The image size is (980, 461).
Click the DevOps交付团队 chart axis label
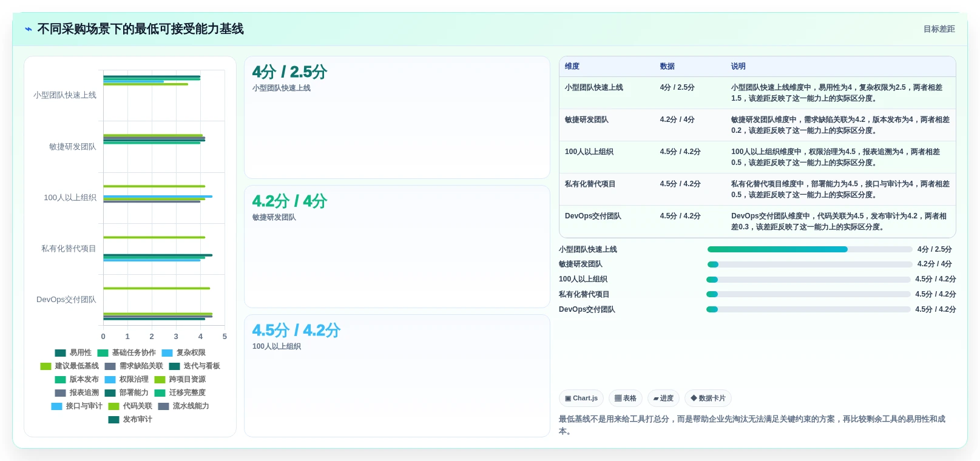tap(66, 300)
